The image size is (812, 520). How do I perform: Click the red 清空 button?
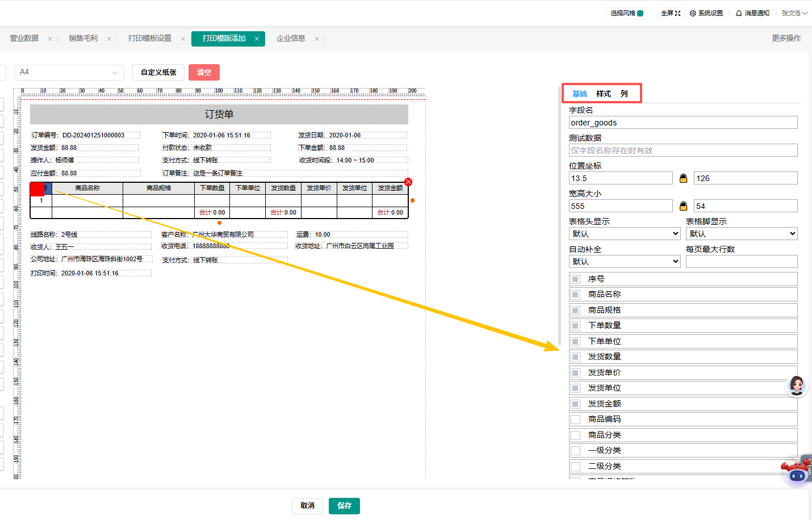click(x=204, y=72)
